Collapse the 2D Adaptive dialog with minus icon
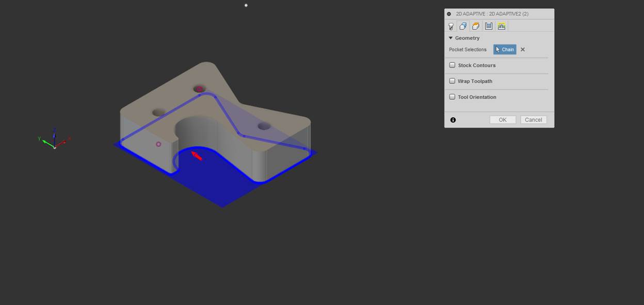The height and width of the screenshot is (305, 644). (449, 14)
